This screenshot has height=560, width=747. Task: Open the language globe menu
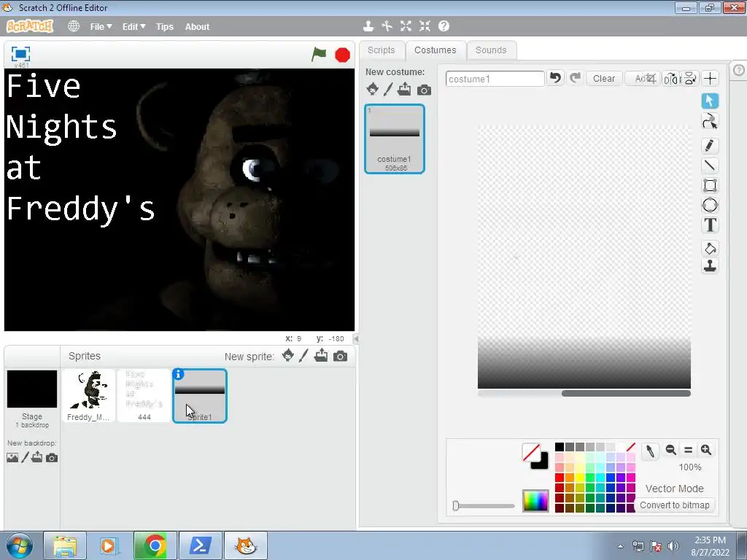click(x=74, y=26)
